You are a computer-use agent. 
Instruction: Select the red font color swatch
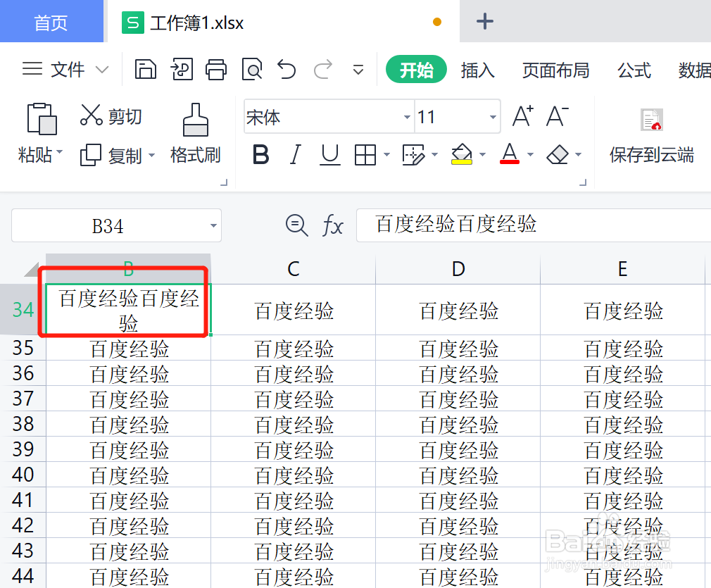[x=508, y=162]
